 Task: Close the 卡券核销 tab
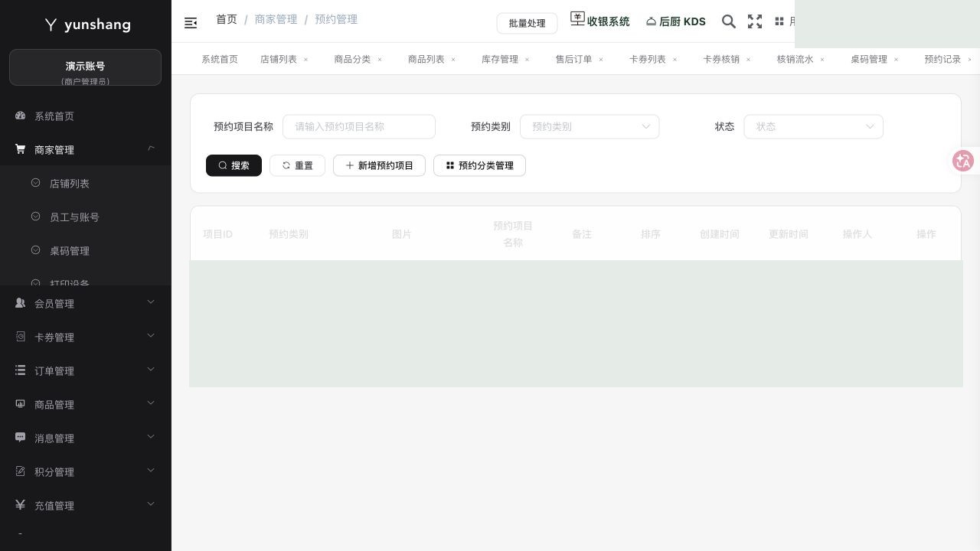click(749, 59)
